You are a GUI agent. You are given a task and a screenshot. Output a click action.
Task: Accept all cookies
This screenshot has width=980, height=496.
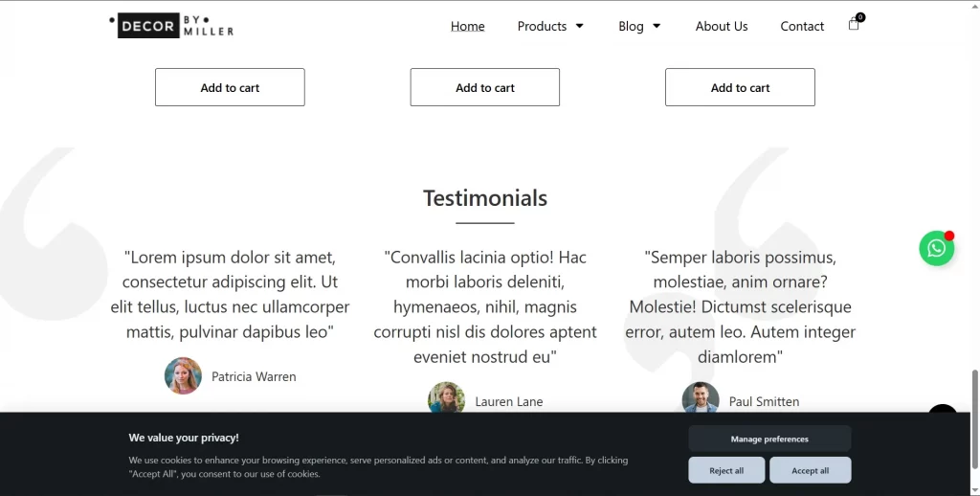click(x=810, y=470)
